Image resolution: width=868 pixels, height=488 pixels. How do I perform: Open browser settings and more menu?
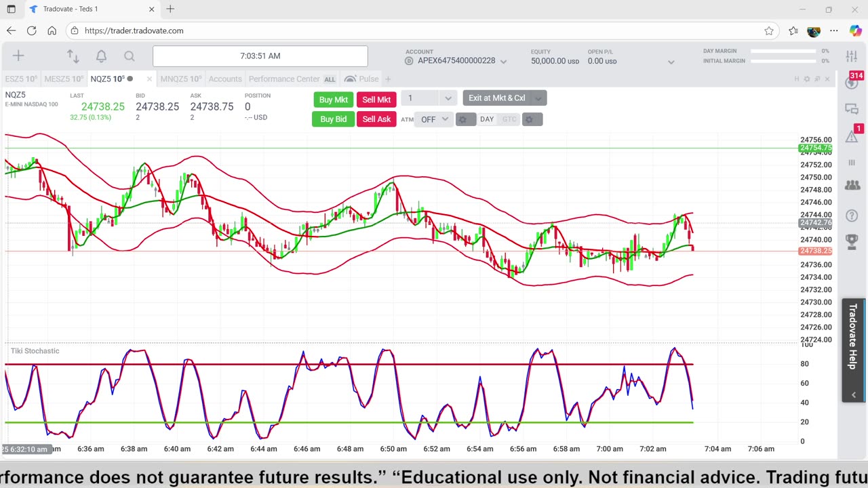point(834,30)
